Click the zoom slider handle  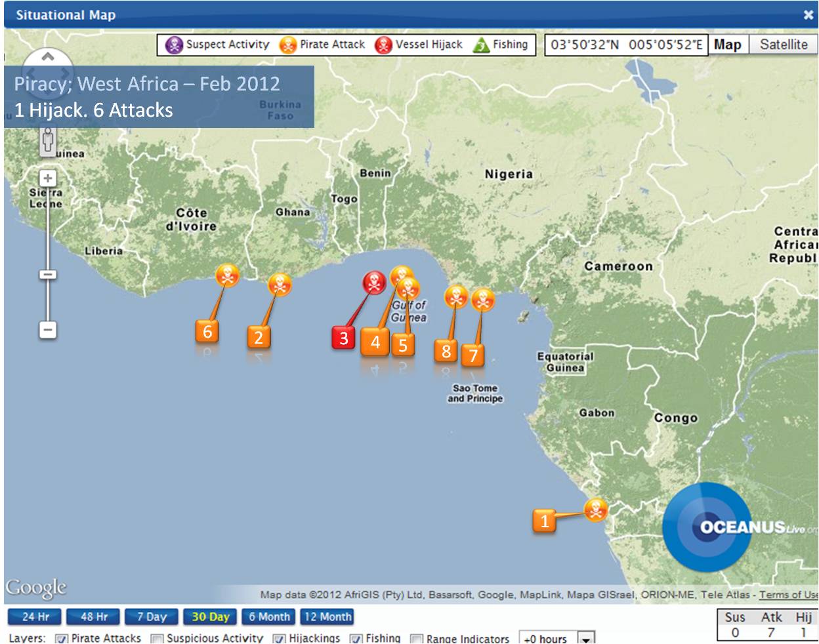click(x=48, y=274)
